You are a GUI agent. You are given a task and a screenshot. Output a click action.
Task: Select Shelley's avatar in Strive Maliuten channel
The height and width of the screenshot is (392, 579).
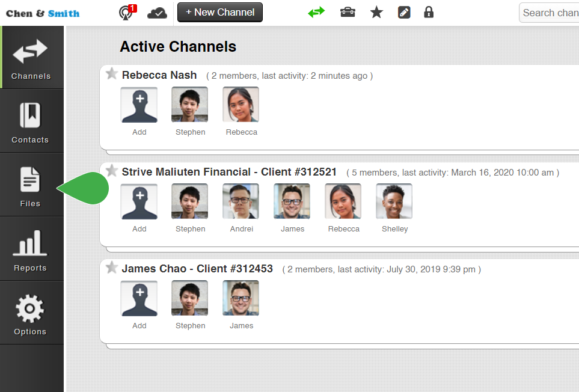click(394, 201)
